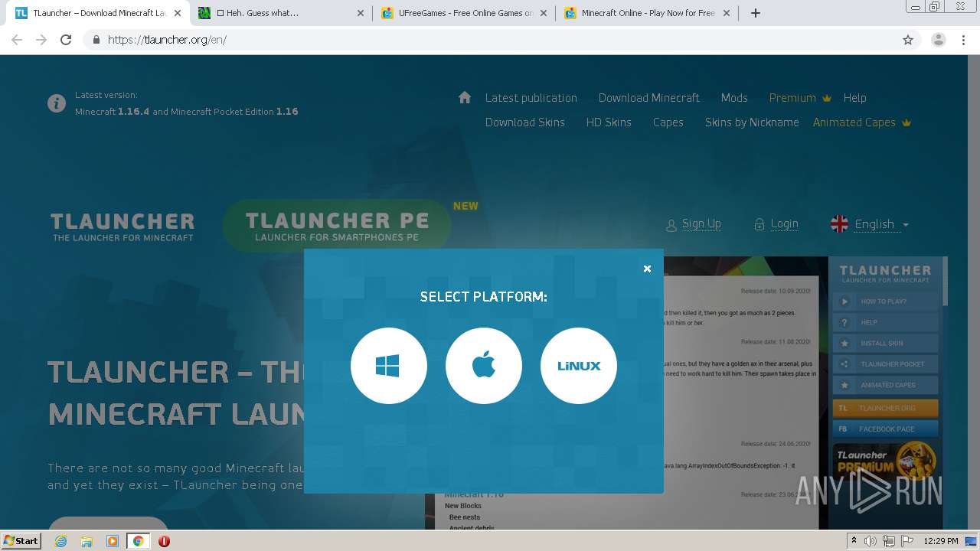This screenshot has width=980, height=551.
Task: Open the Chrome three-dot menu
Action: [964, 40]
